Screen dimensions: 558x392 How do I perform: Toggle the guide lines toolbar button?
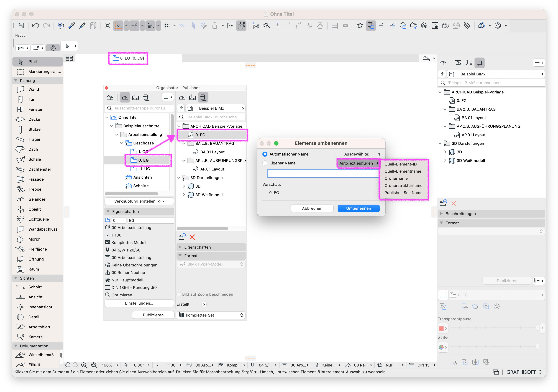[134, 26]
